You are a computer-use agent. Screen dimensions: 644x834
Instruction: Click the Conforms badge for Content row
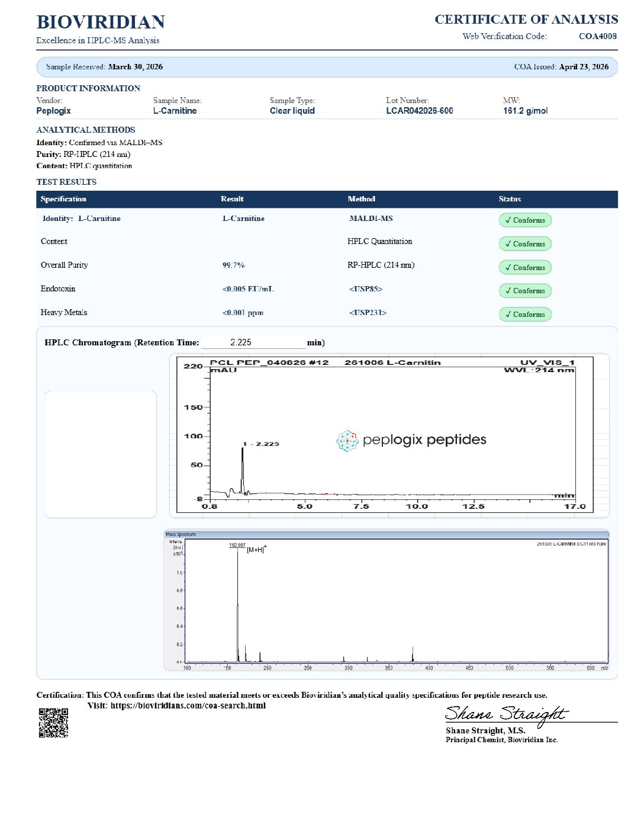(525, 244)
